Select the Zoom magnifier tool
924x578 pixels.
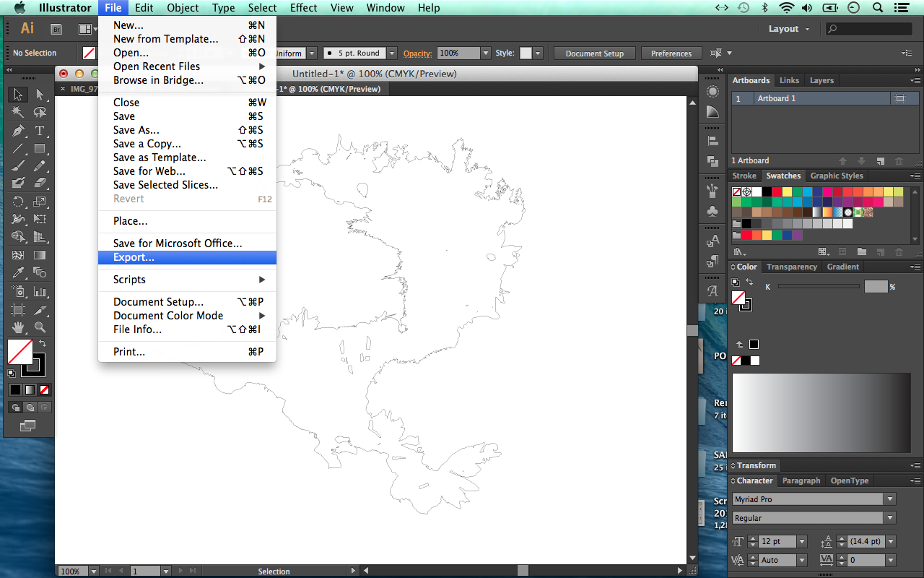click(x=40, y=327)
